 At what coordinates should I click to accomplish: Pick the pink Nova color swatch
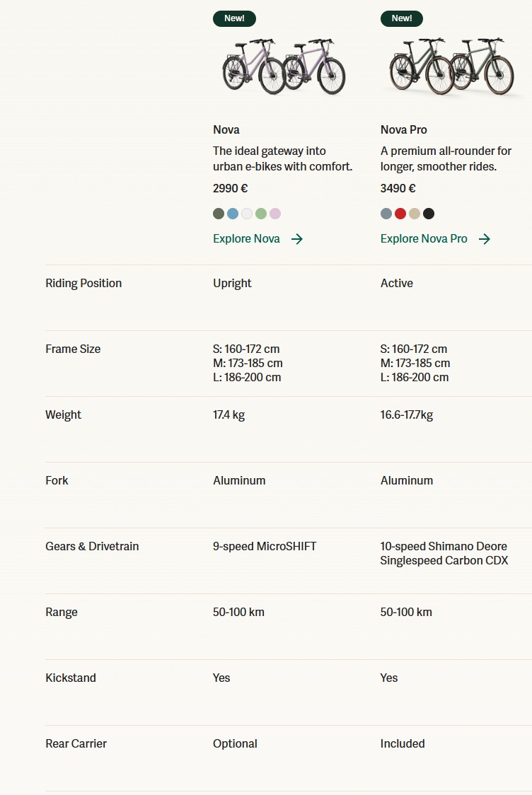tap(275, 214)
